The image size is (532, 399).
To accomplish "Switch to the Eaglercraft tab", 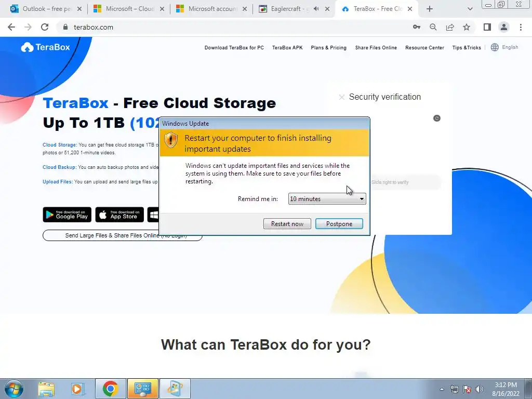I will (x=294, y=9).
